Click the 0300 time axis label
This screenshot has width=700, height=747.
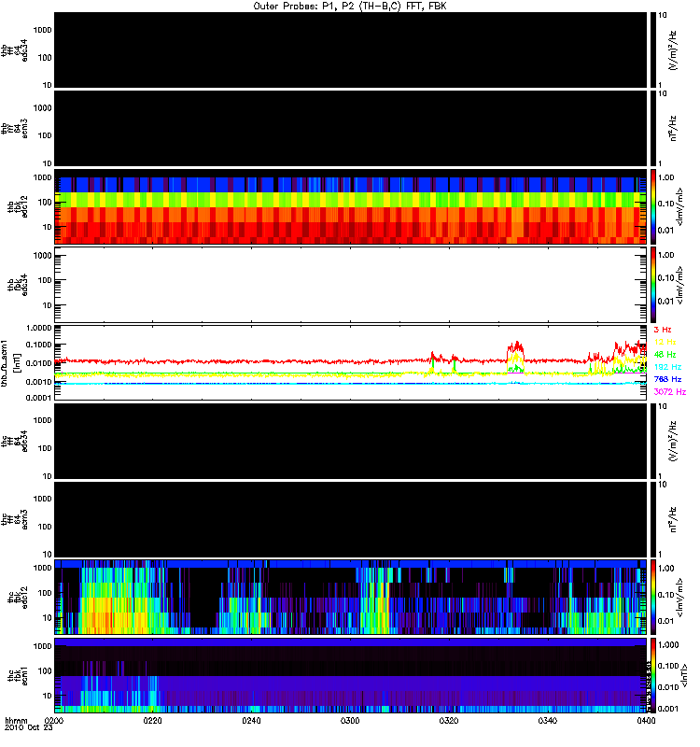click(350, 721)
